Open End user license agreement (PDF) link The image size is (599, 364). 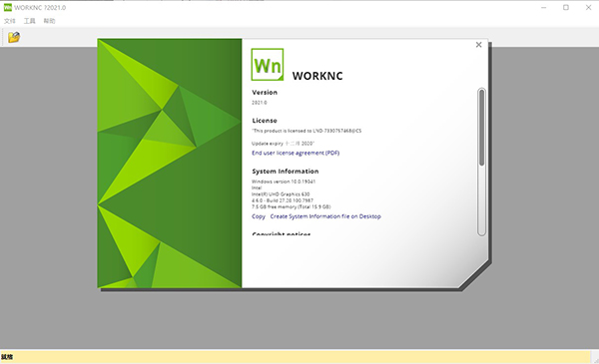[296, 153]
